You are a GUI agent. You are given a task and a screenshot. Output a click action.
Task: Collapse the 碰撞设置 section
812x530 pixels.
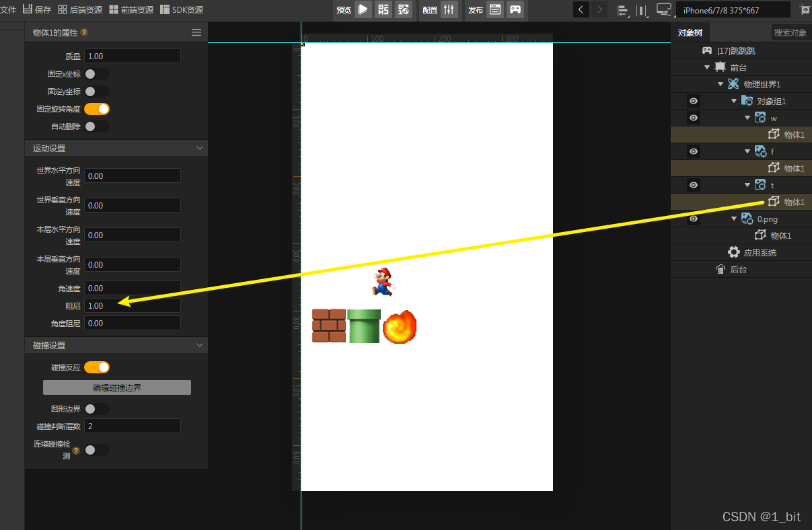point(200,345)
